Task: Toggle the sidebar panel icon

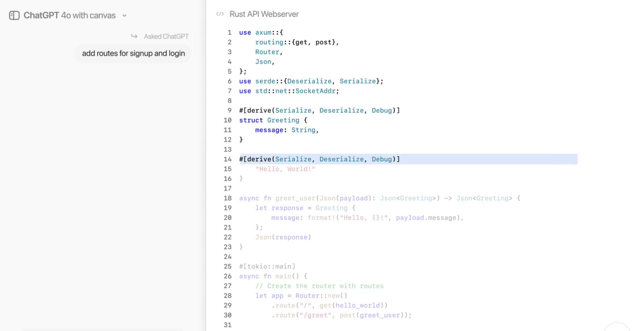Action: [x=14, y=15]
